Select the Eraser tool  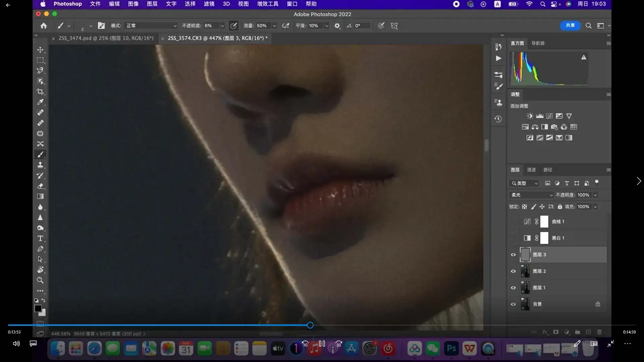[40, 186]
